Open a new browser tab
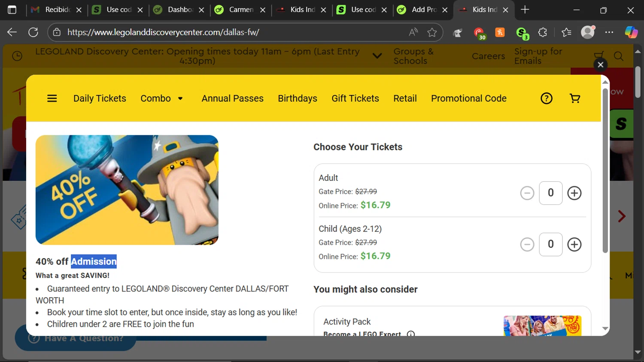 point(525,9)
